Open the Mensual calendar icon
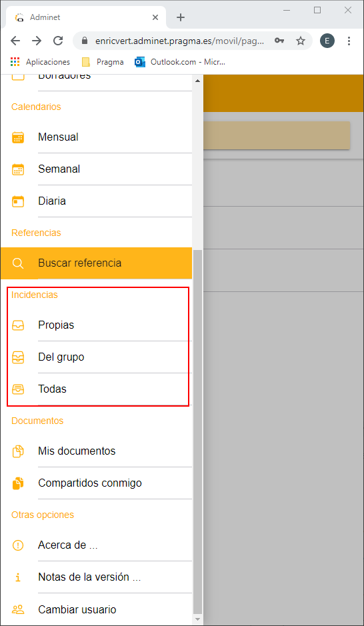 (18, 137)
